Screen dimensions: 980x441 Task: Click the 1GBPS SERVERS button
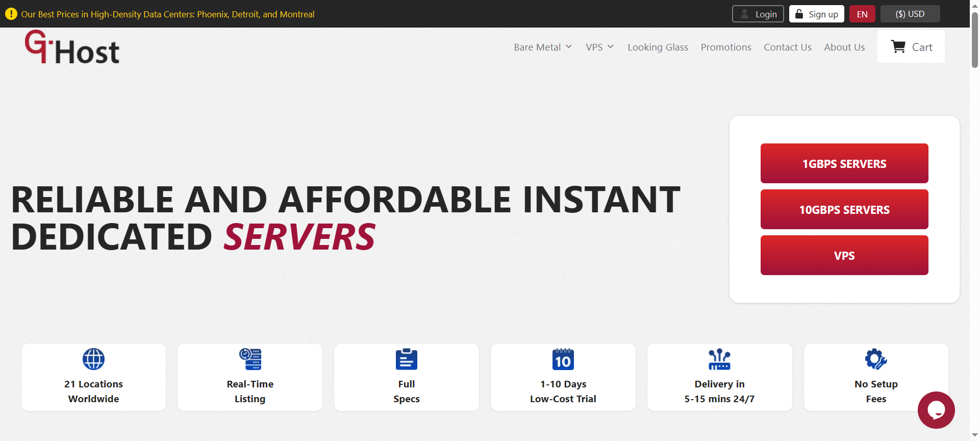844,163
